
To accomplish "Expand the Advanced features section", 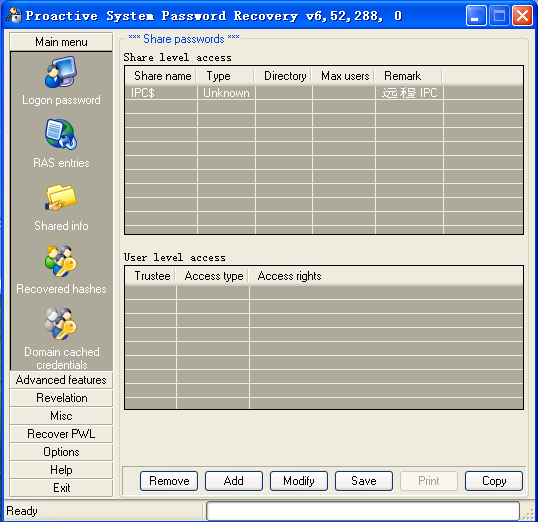I will (x=61, y=380).
